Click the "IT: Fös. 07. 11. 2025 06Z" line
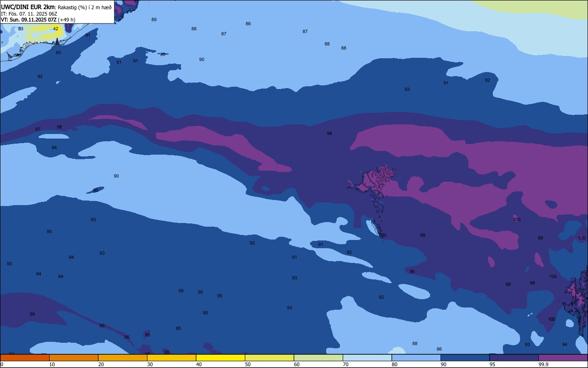This screenshot has width=588, height=368. tap(29, 14)
